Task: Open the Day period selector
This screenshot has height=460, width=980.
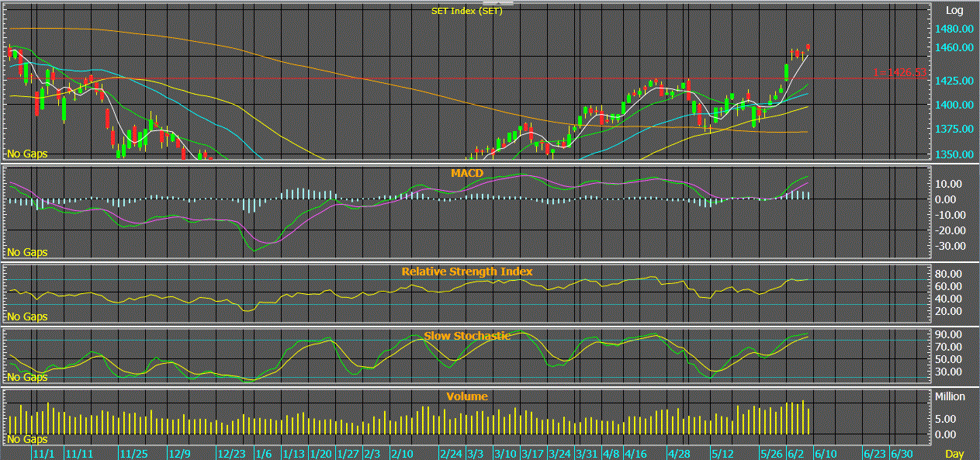Action: pyautogui.click(x=954, y=453)
